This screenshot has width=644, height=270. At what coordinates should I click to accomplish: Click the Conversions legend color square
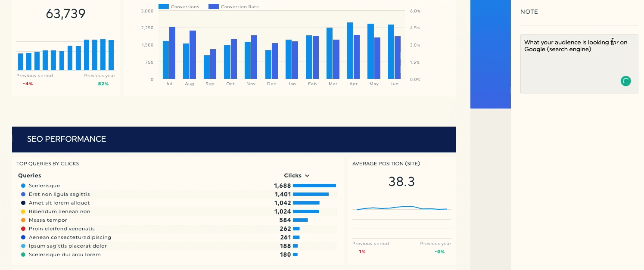pos(164,6)
